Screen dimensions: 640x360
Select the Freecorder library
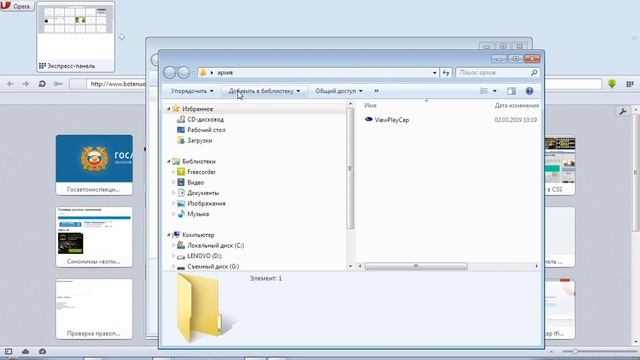[201, 172]
